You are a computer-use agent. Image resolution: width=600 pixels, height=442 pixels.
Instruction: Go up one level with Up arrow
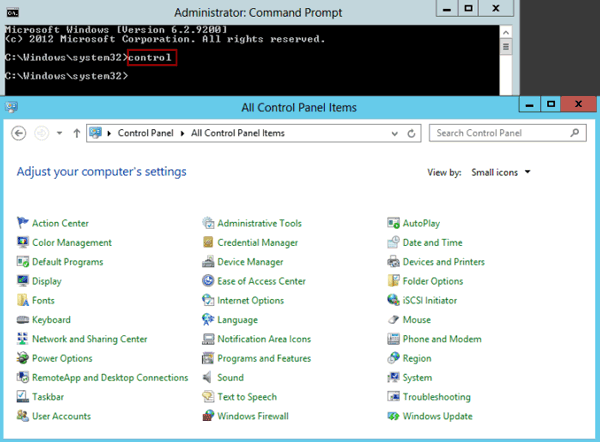77,133
